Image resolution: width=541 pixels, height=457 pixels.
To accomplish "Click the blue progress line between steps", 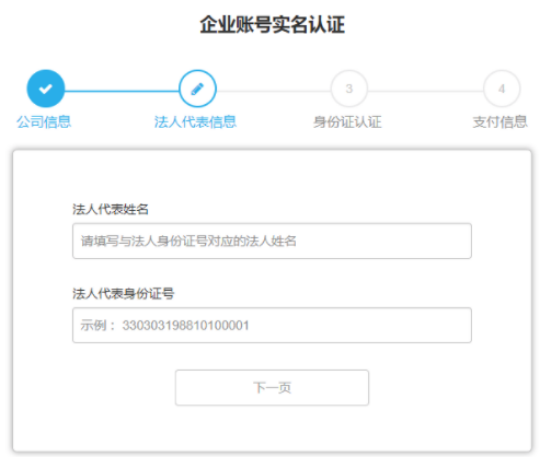I will 121,91.
